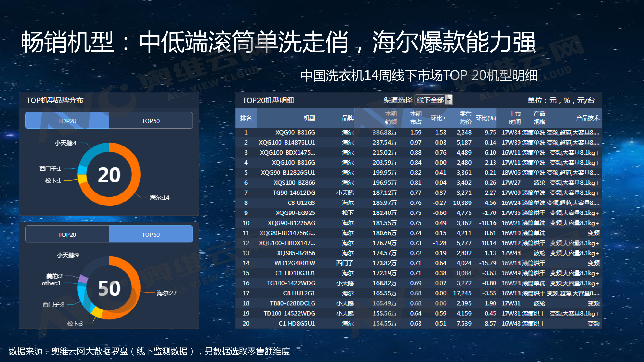The width and height of the screenshot is (644, 362).
Task: Select row 9 松下 XQG90-EG925
Action: click(x=295, y=213)
